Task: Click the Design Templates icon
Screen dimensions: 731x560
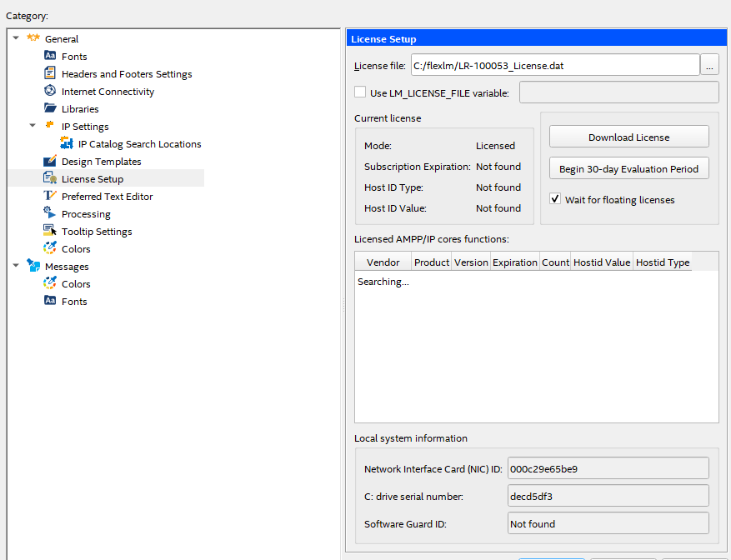Action: pos(50,162)
